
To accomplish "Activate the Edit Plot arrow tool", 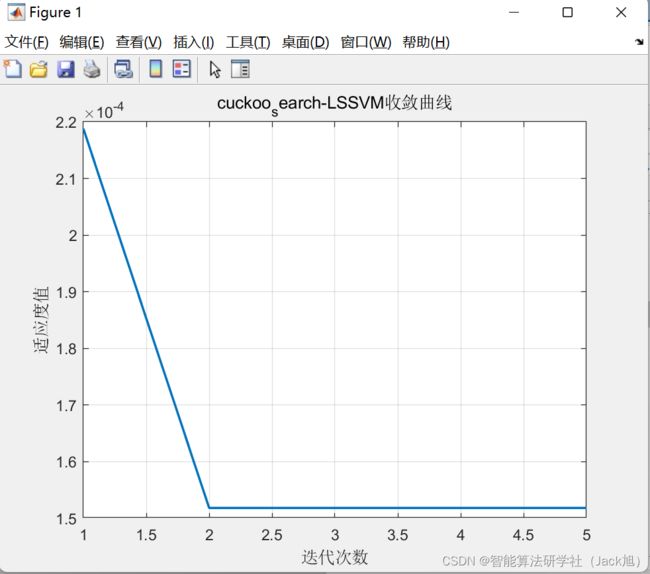I will (x=215, y=70).
